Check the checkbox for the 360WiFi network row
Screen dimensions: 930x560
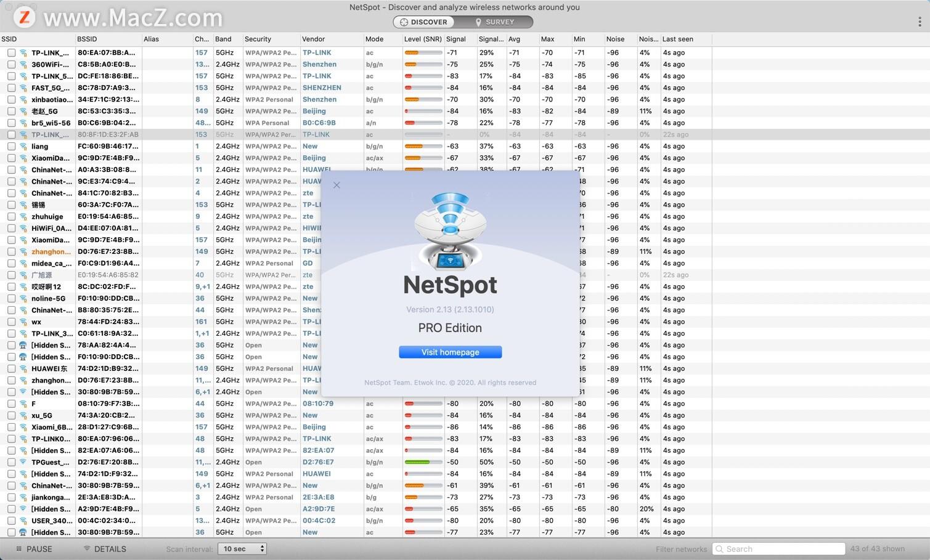coord(11,64)
